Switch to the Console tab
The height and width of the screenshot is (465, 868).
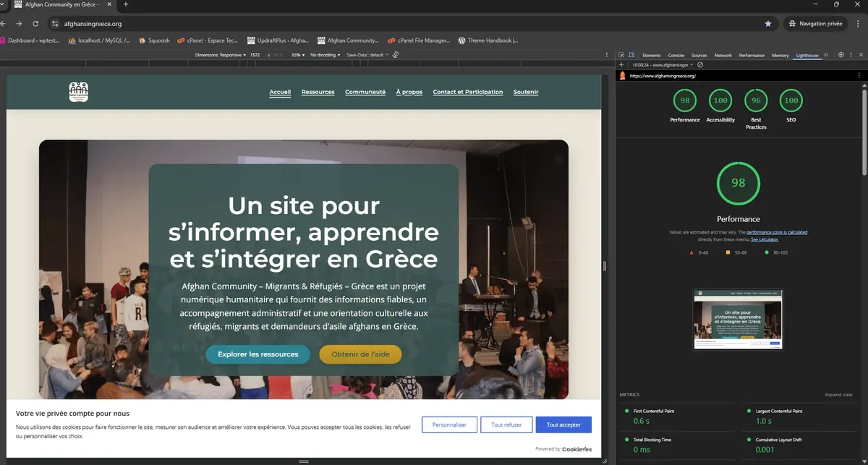(676, 55)
